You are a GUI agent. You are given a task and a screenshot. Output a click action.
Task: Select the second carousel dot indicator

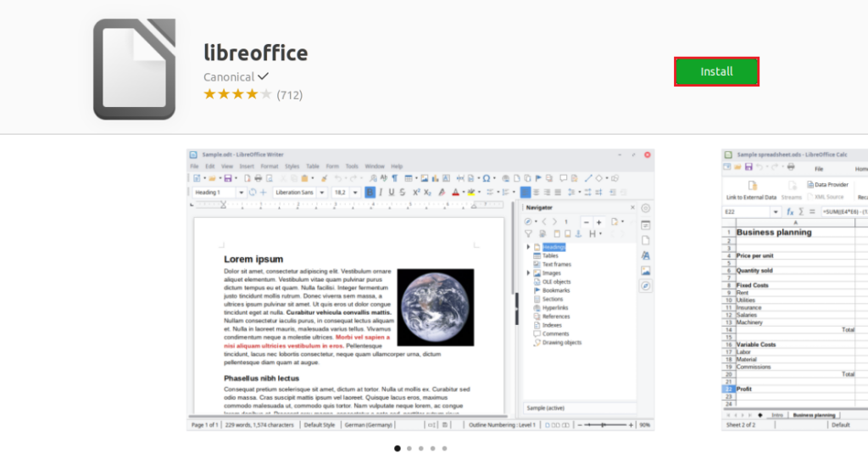click(x=409, y=448)
